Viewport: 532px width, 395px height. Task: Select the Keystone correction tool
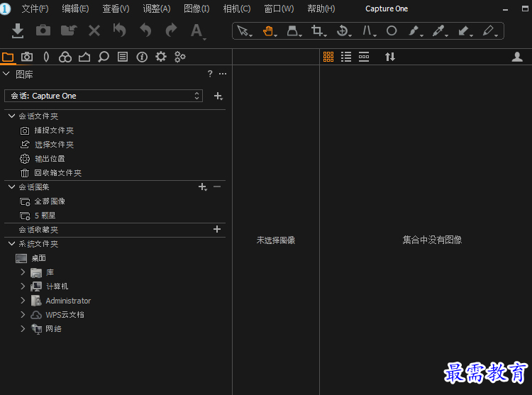tap(368, 31)
